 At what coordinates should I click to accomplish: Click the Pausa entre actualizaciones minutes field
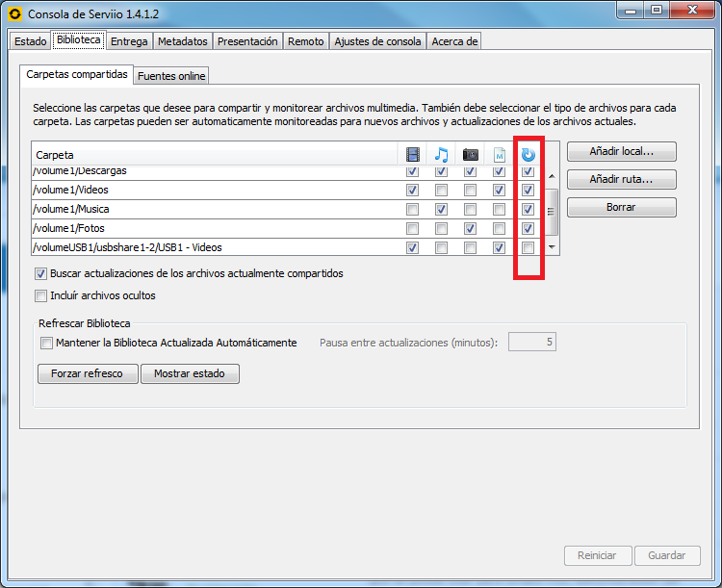click(x=531, y=343)
